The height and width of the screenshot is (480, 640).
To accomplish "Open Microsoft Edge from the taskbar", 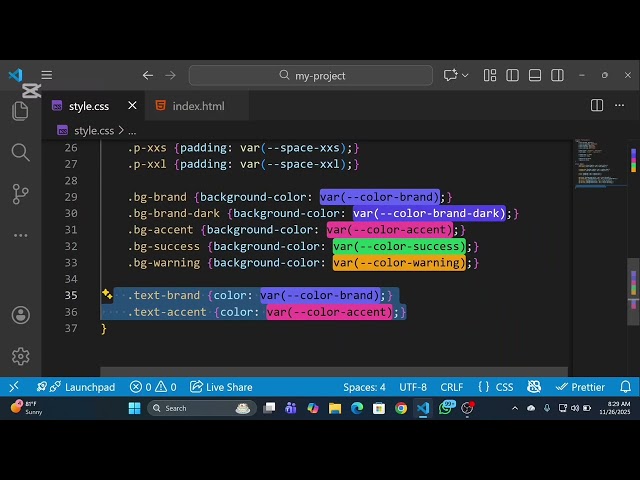I will pyautogui.click(x=357, y=408).
